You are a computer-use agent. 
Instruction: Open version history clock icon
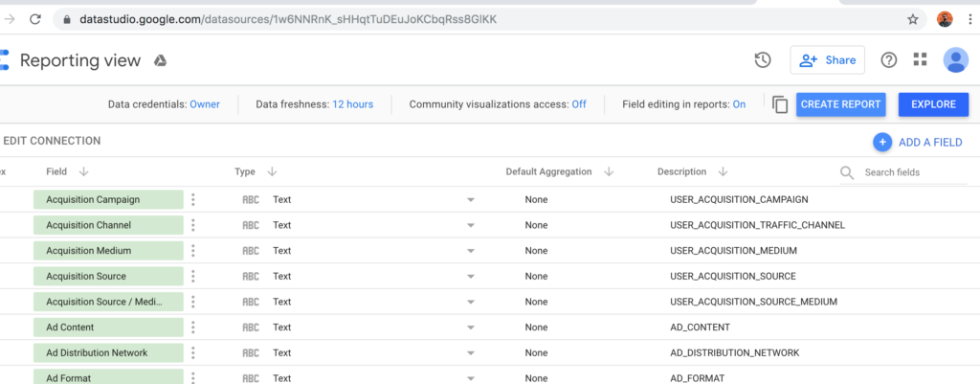[x=763, y=60]
